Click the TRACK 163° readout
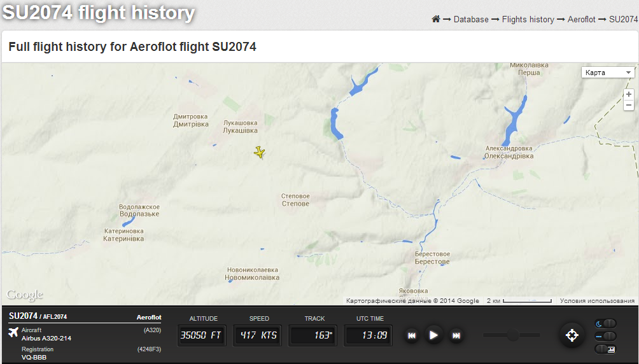The height and width of the screenshot is (364, 639). coord(313,335)
